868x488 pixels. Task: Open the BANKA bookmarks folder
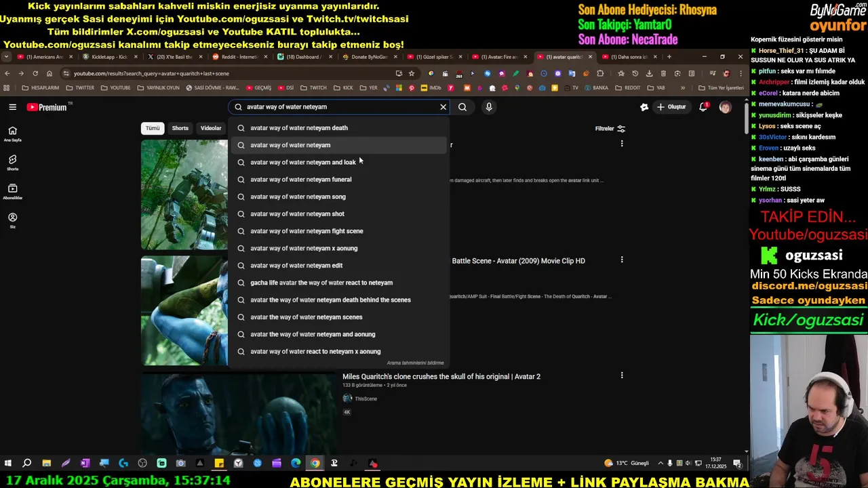tap(596, 87)
